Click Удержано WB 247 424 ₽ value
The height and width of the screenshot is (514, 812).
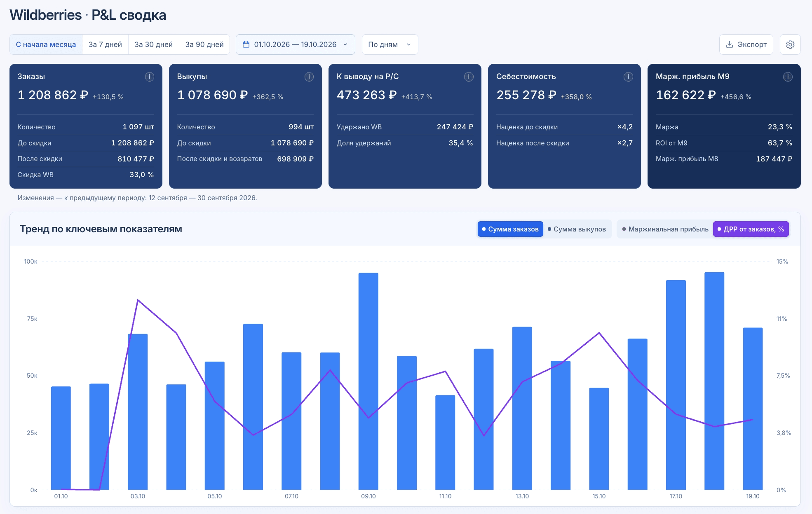455,127
